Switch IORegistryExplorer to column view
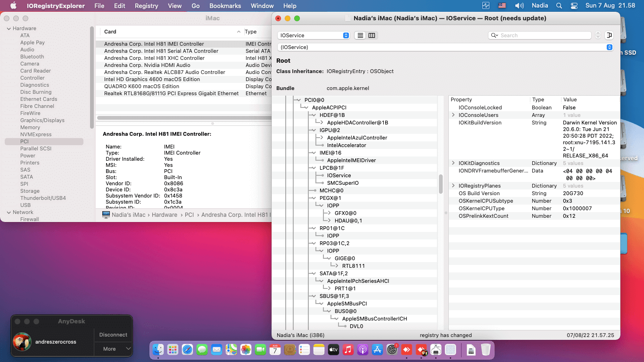The width and height of the screenshot is (644, 362). [x=372, y=35]
